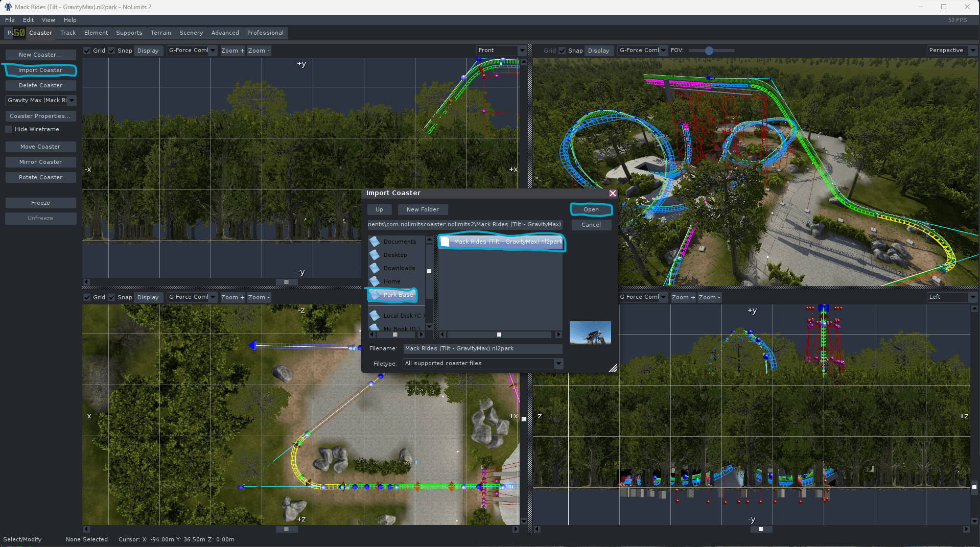The image size is (980, 547).
Task: Select the Local Disk (C:) drive icon
Action: tap(375, 316)
